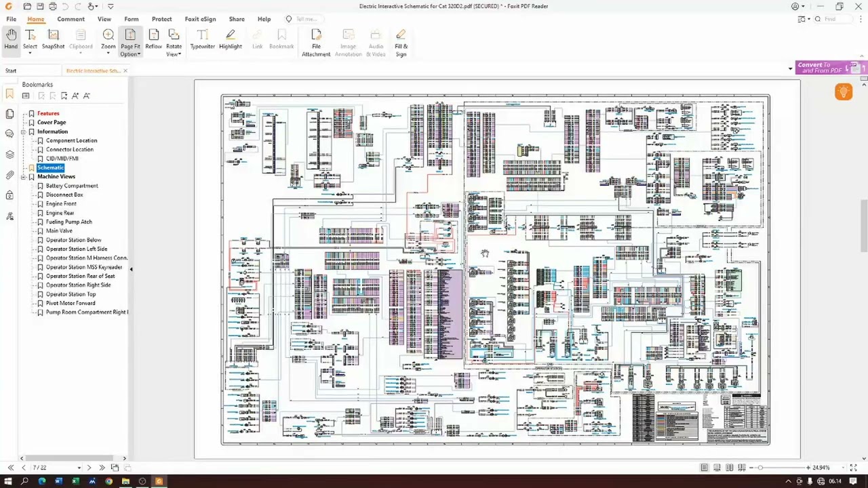Screen dimensions: 868x488
Task: Activate the Highlight tool
Action: coord(231,40)
